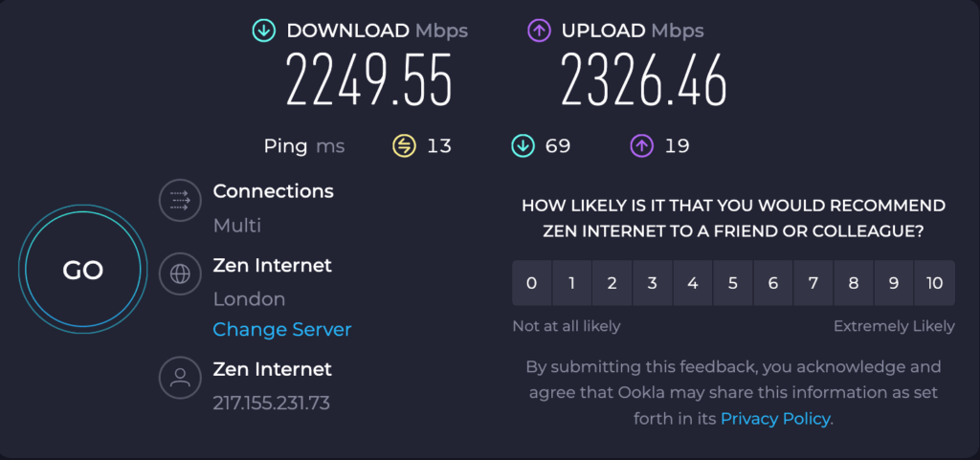Screen dimensions: 980x460
Task: Rate recommendation as 0
Action: pyautogui.click(x=531, y=283)
